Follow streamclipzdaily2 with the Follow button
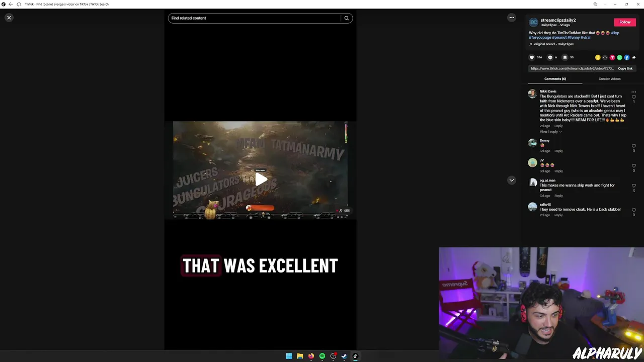 [625, 22]
